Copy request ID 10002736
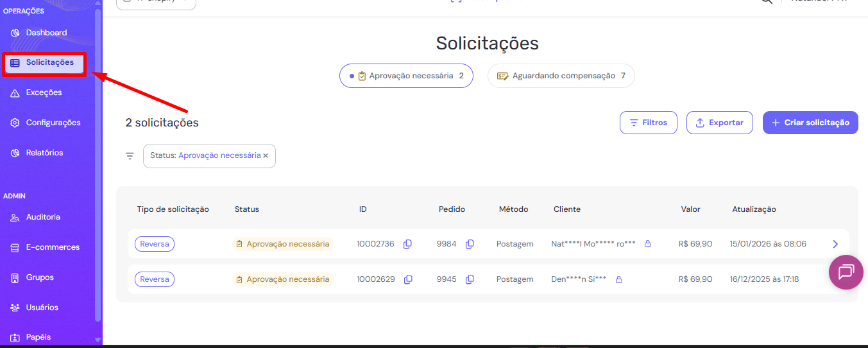The height and width of the screenshot is (348, 868). click(407, 244)
